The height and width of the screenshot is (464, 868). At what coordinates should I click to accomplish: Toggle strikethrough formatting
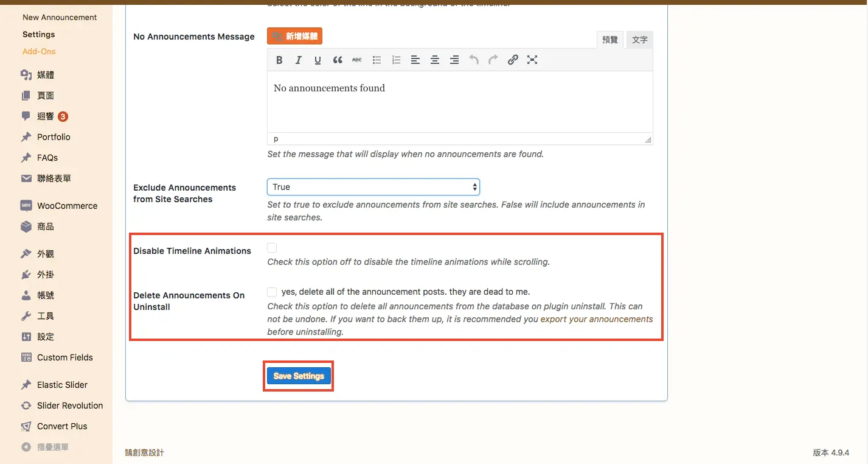(x=357, y=60)
